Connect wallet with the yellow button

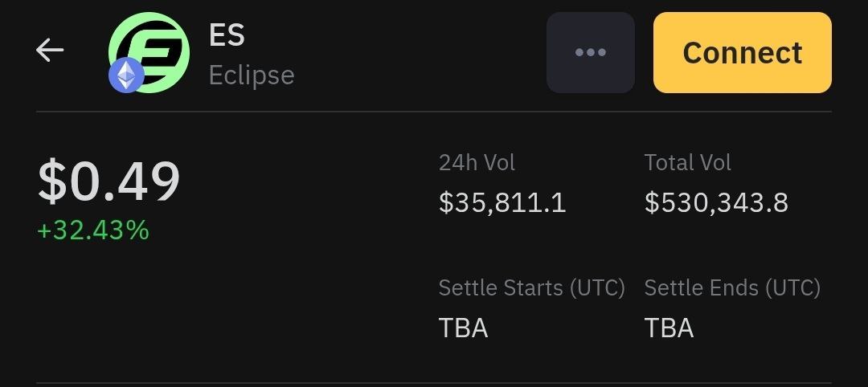pyautogui.click(x=743, y=52)
